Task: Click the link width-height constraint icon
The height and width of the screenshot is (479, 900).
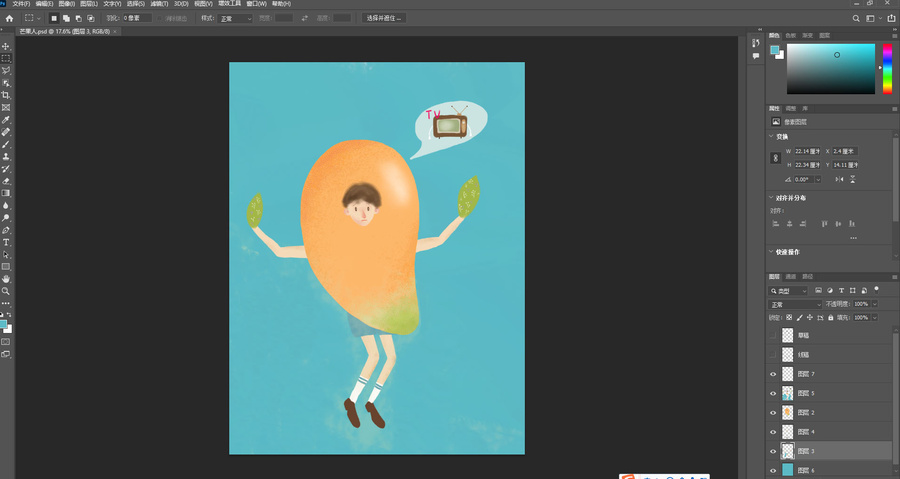Action: click(x=775, y=158)
